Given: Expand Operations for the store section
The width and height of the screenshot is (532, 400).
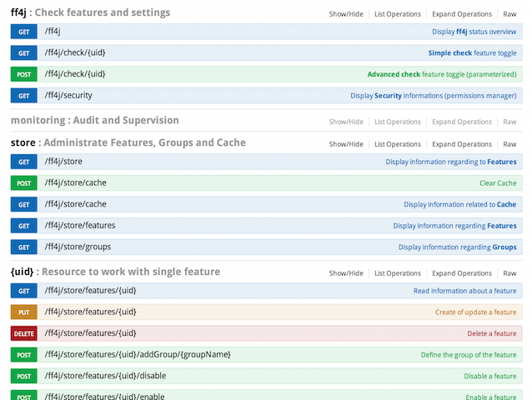Looking at the screenshot, I should 461,144.
